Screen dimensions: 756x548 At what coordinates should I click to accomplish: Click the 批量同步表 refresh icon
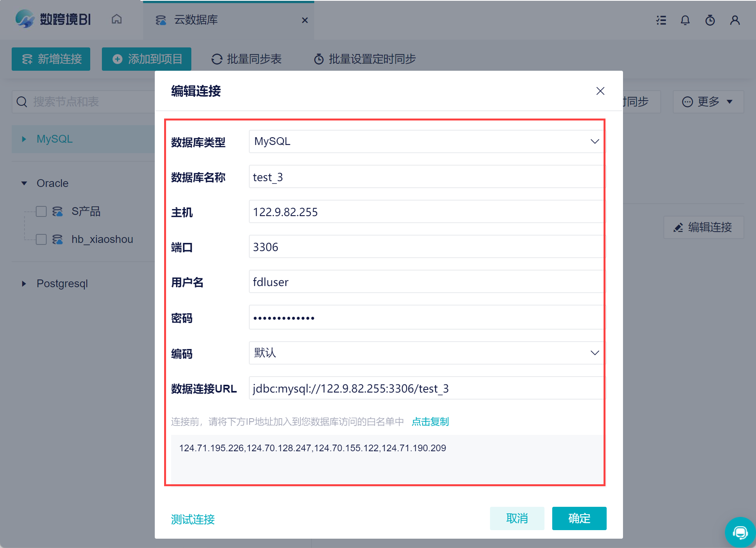[x=217, y=59]
